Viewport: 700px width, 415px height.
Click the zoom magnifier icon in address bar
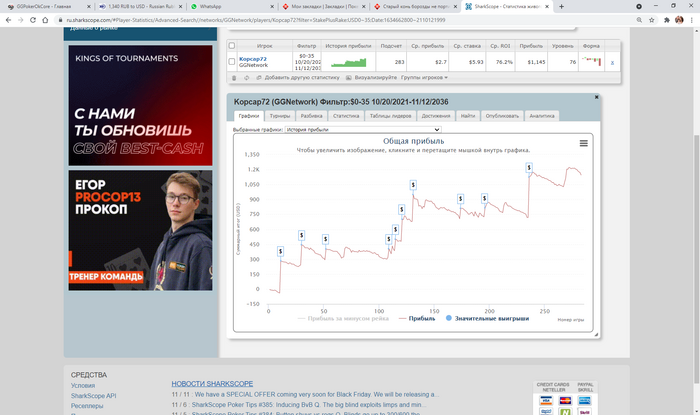pyautogui.click(x=639, y=20)
